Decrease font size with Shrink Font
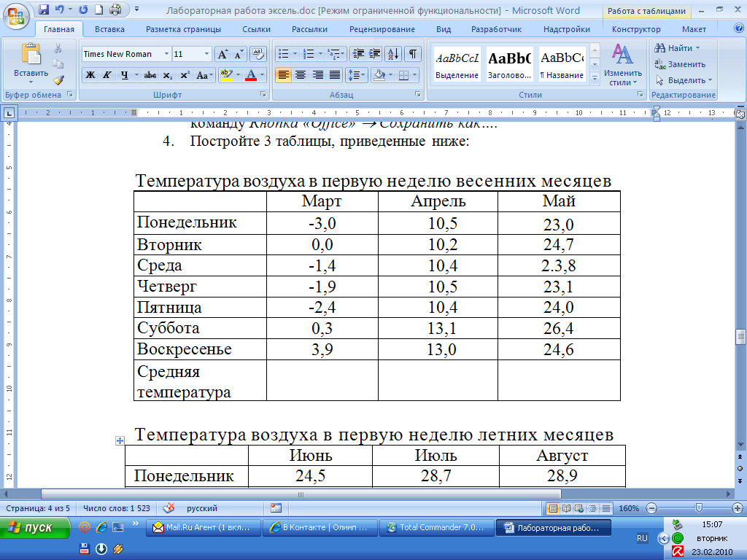 [239, 54]
